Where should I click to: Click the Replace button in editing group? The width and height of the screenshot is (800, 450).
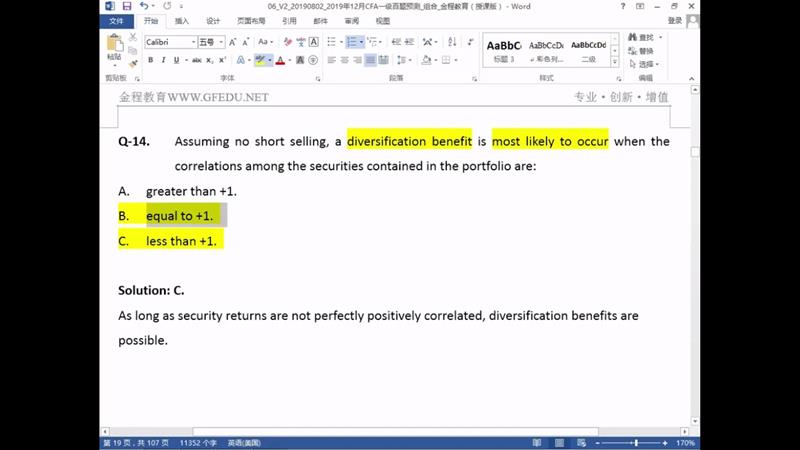pyautogui.click(x=641, y=51)
